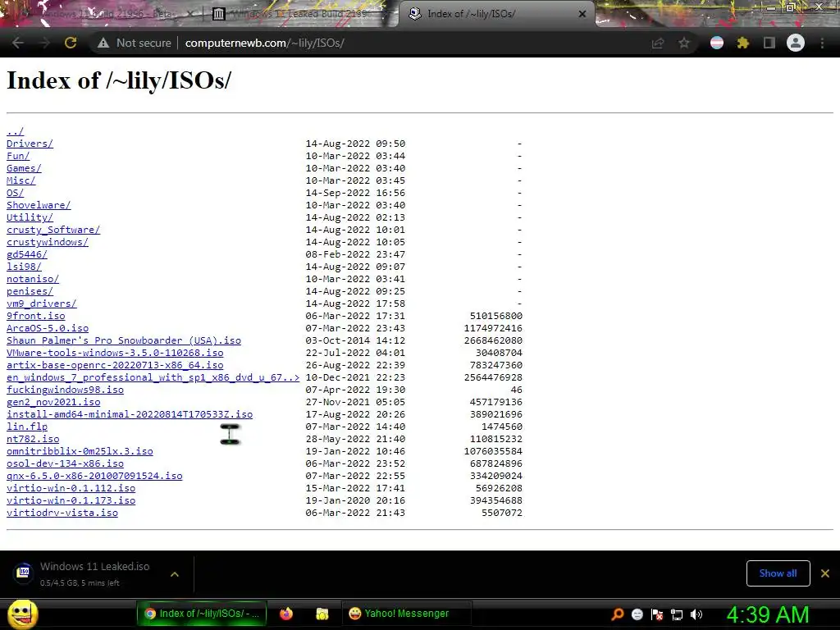Open the Utility/ directory link
Screen dimensions: 840x630
coord(30,217)
